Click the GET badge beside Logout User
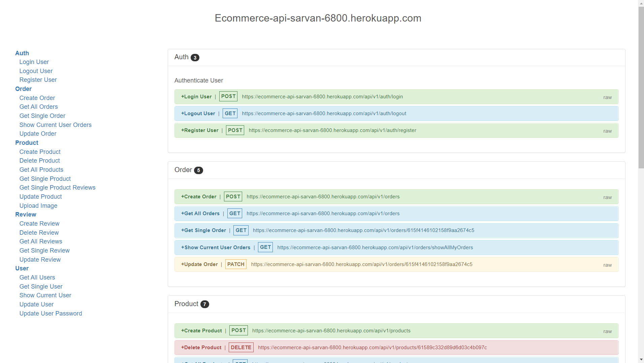 tap(230, 113)
